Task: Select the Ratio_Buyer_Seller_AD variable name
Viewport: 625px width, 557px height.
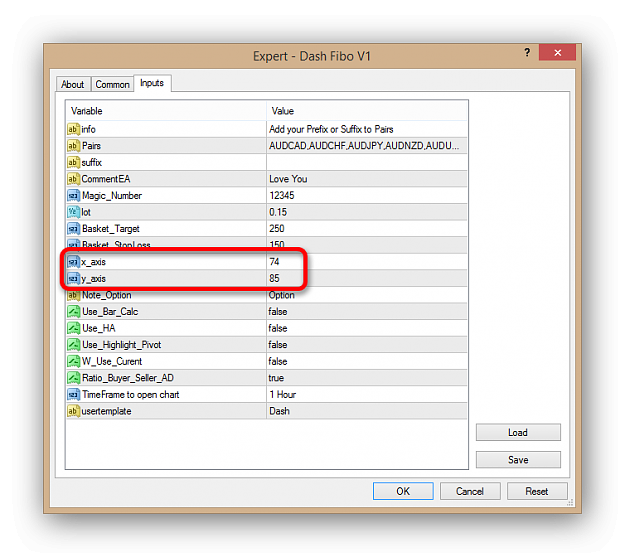Action: (x=128, y=378)
